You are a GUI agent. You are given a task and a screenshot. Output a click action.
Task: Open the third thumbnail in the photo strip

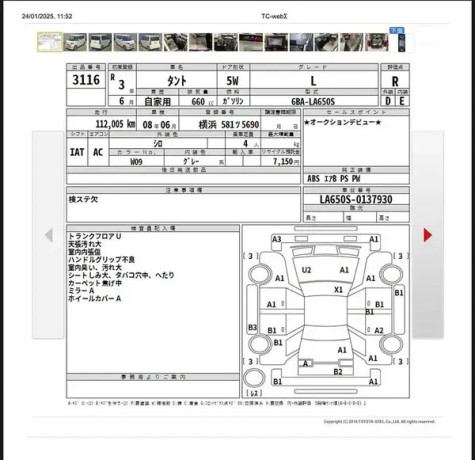100,42
